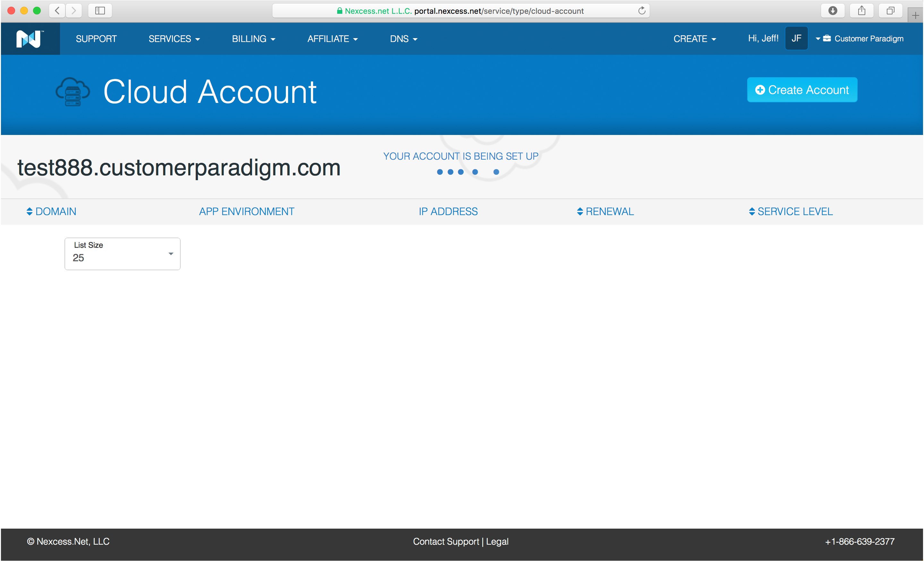Reload the page with the refresh icon

tap(642, 11)
